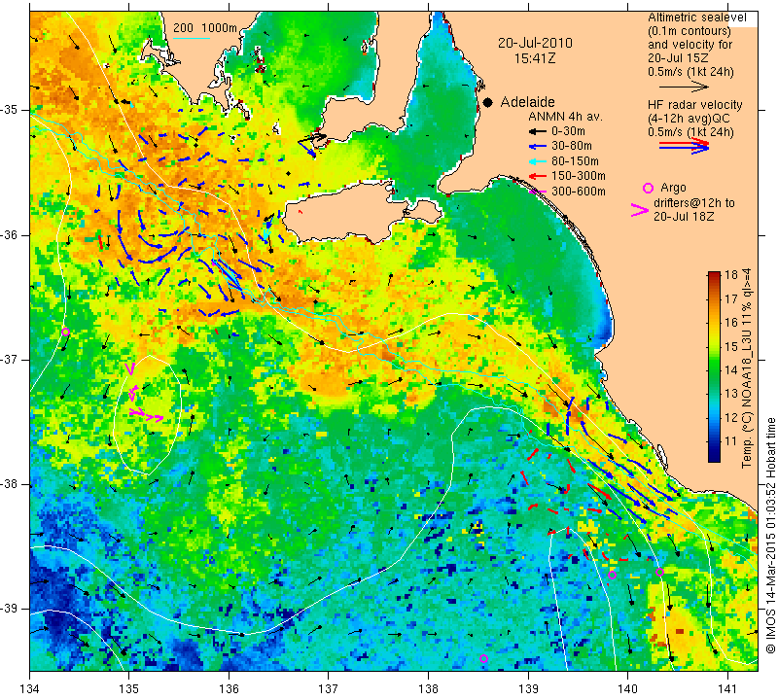Click the magenta drifter chevron legend symbol
This screenshot has height=700, width=778.
click(640, 210)
